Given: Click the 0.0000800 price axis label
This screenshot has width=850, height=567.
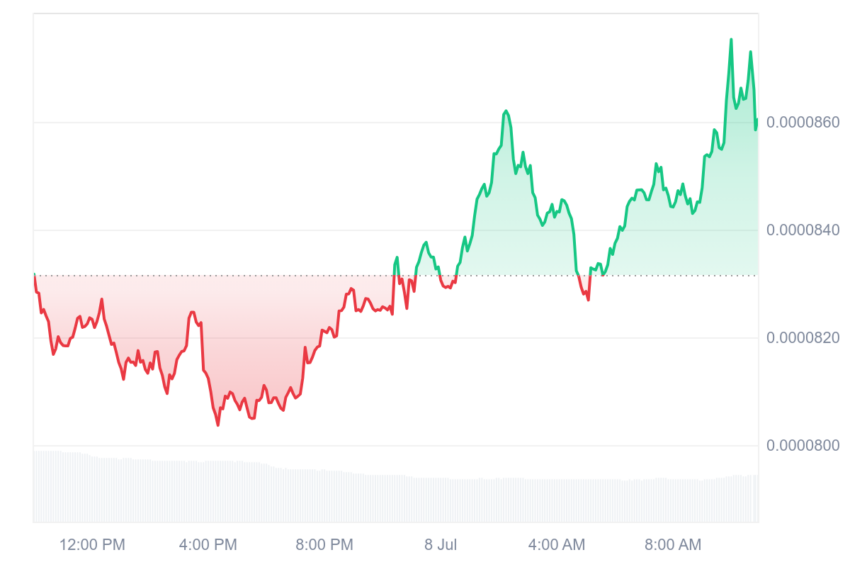Looking at the screenshot, I should coord(802,446).
